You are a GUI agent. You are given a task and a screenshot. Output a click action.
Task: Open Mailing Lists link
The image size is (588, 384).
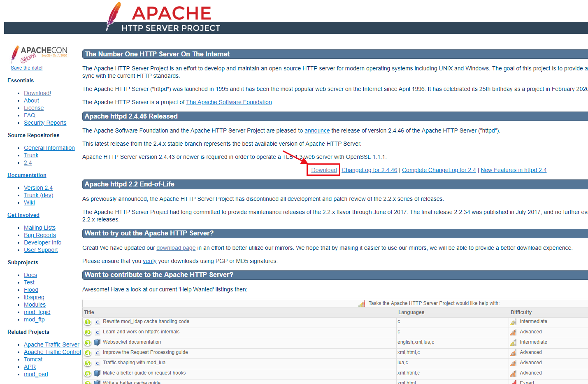[x=40, y=228]
